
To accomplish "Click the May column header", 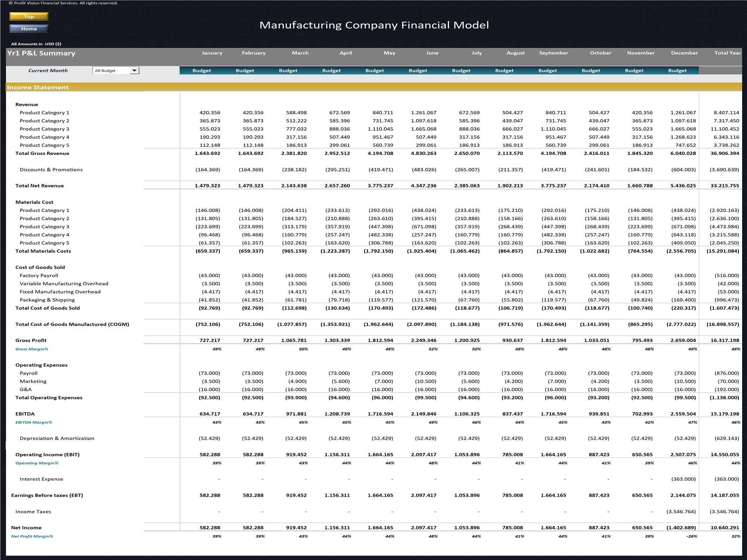I will tap(390, 53).
